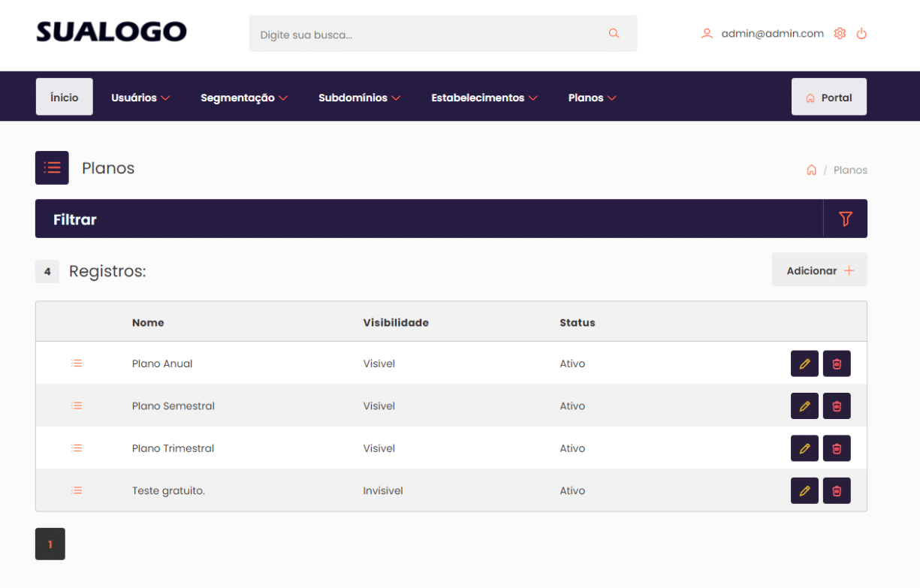Click the edit pencil icon for Plano Anual
This screenshot has width=920, height=588.
(804, 363)
